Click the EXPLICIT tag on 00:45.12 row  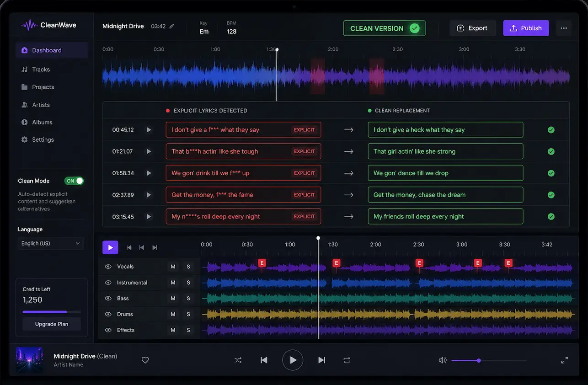point(305,130)
